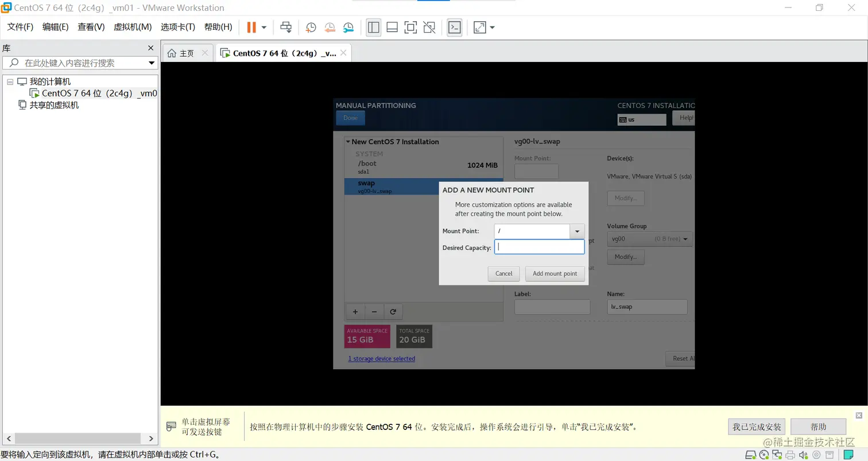Click the Label input field

point(552,307)
